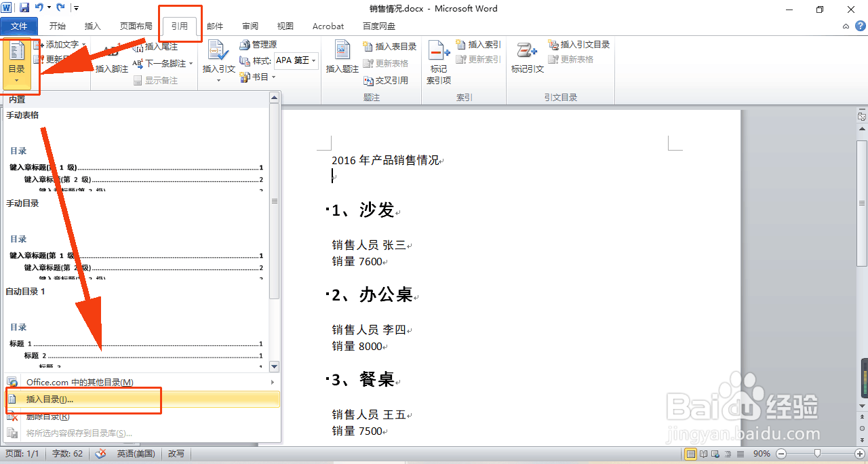Open the undo history dropdown arrow
This screenshot has width=868, height=464.
pos(49,8)
